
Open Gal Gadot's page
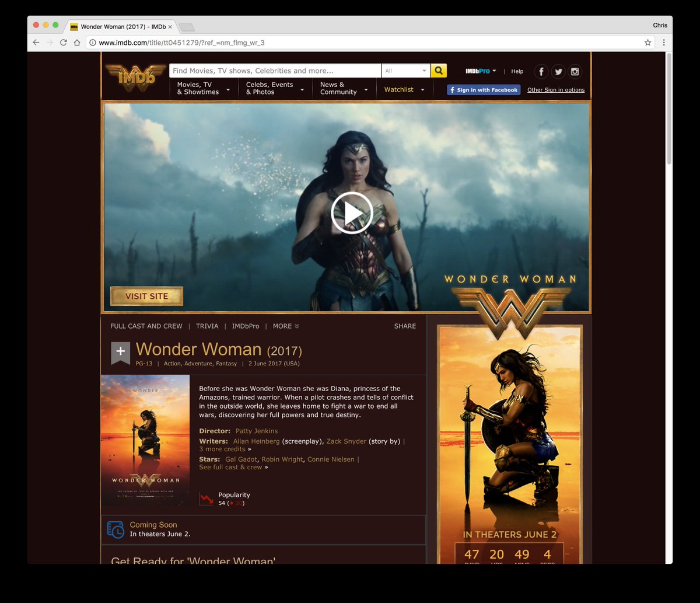tap(242, 459)
